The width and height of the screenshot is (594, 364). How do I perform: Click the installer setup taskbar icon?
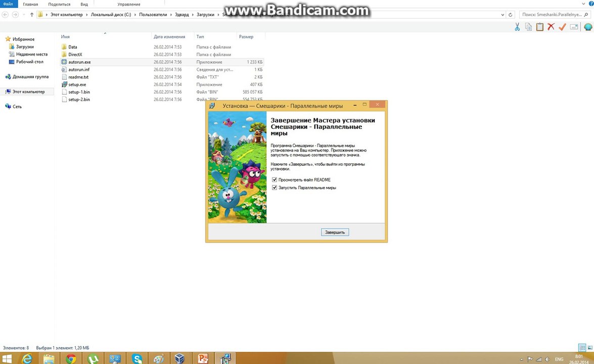(x=225, y=358)
